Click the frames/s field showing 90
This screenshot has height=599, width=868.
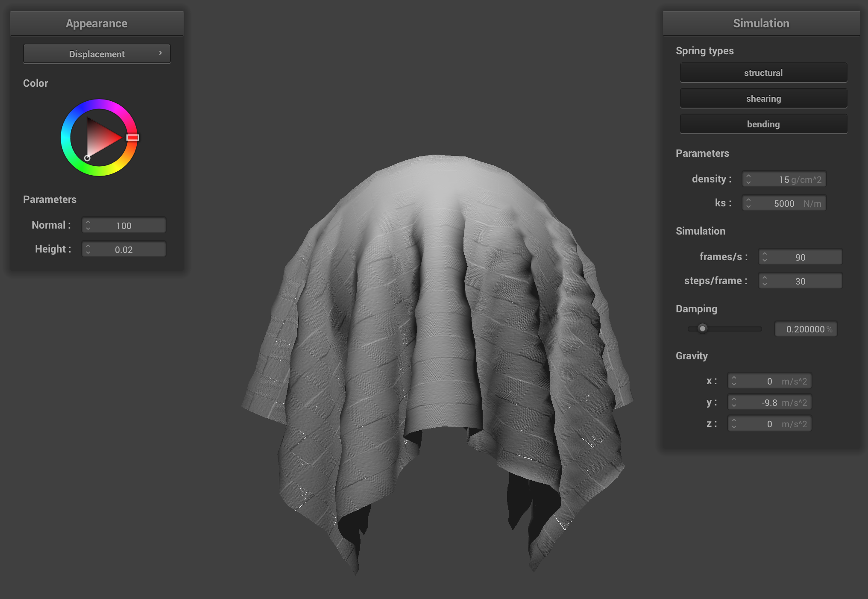click(801, 257)
